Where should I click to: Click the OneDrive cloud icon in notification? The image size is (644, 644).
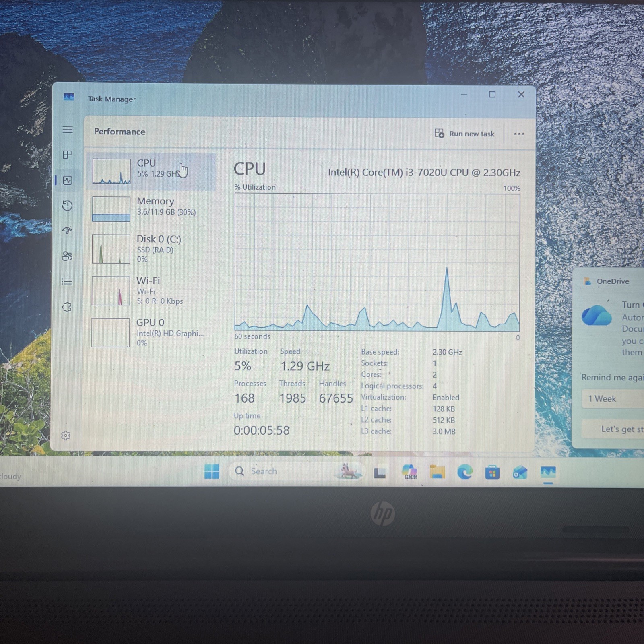coord(596,315)
